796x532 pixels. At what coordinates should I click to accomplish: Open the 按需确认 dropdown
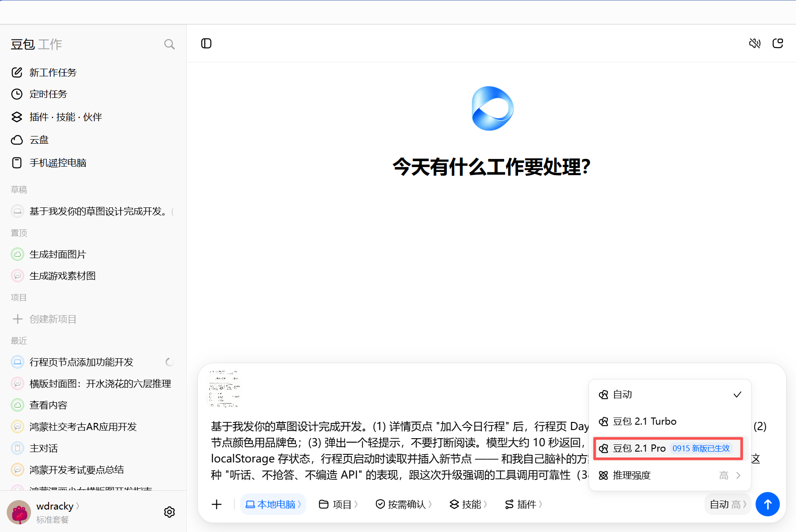point(404,505)
